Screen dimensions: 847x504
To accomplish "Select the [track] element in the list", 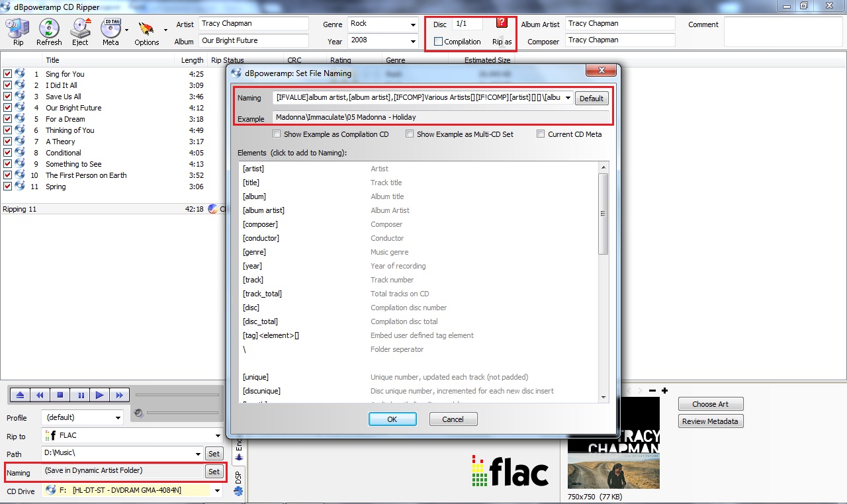I will 253,280.
